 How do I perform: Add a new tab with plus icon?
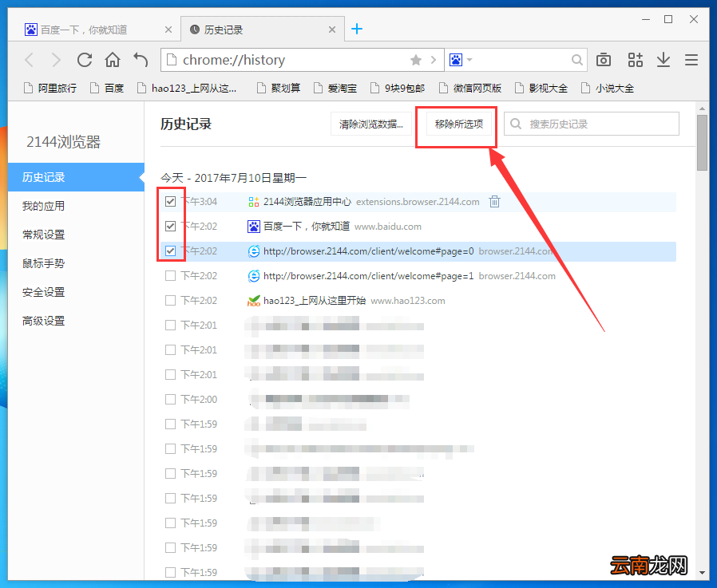coord(357,30)
